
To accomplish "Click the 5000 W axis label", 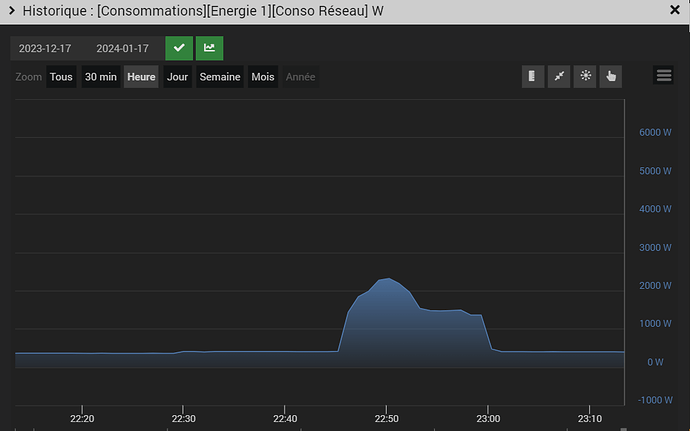I will click(655, 171).
